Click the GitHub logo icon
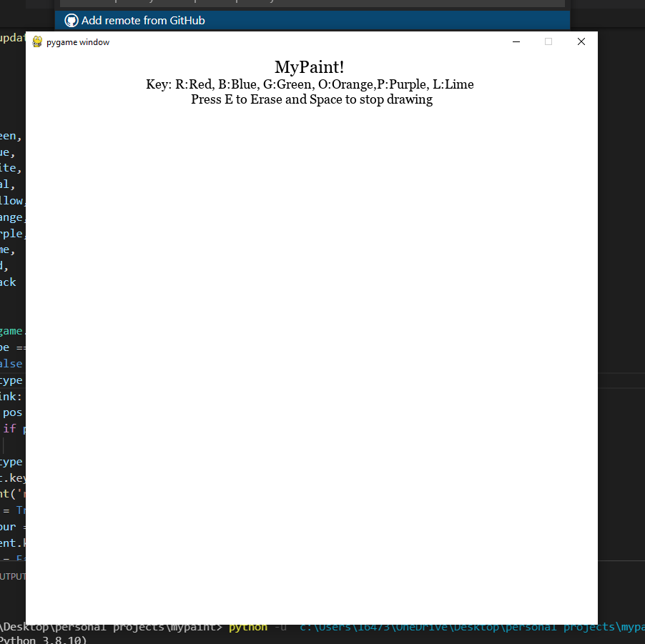645x644 pixels. (x=72, y=21)
